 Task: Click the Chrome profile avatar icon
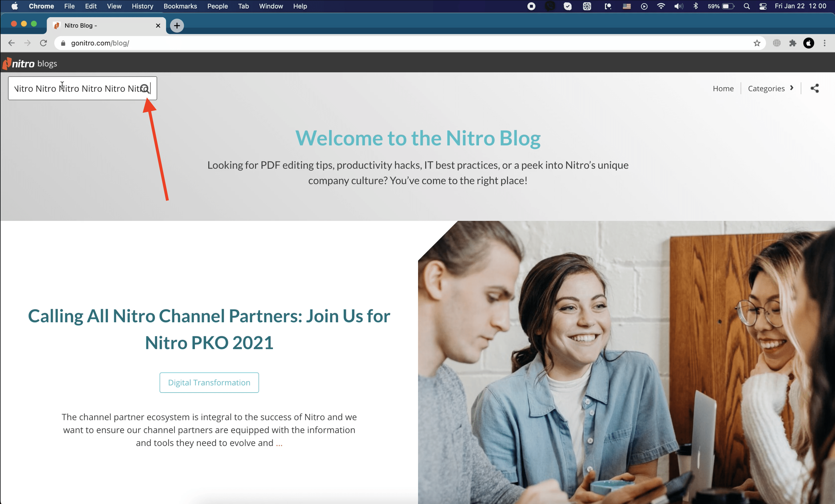[809, 43]
